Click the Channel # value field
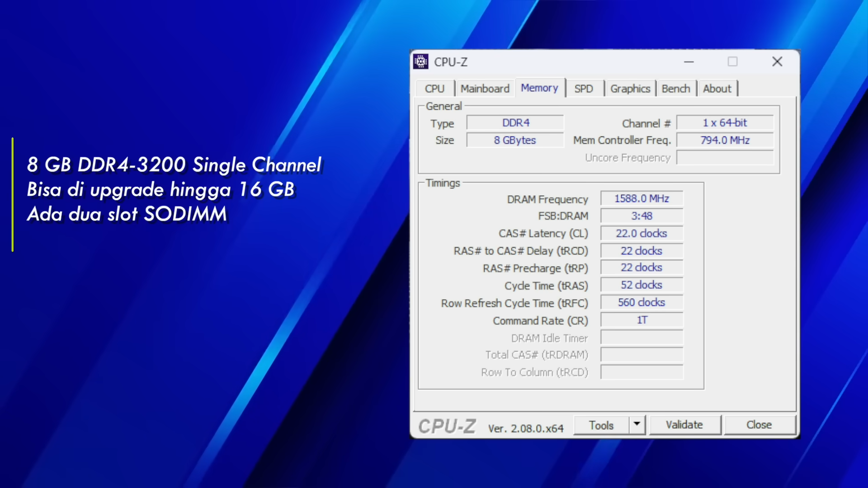 724,123
